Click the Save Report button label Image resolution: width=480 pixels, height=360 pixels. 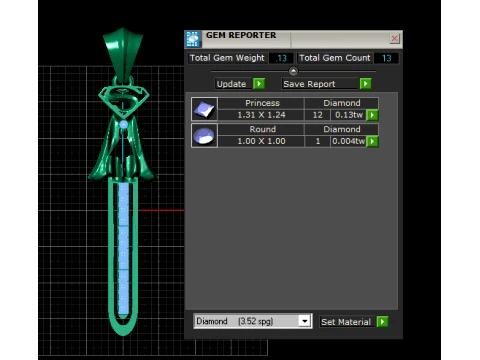(320, 84)
